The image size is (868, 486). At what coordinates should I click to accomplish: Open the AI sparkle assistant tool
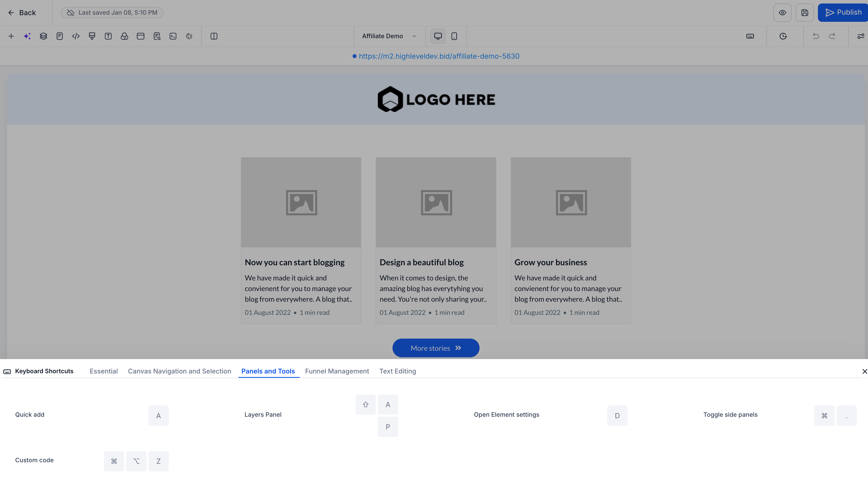click(x=27, y=36)
